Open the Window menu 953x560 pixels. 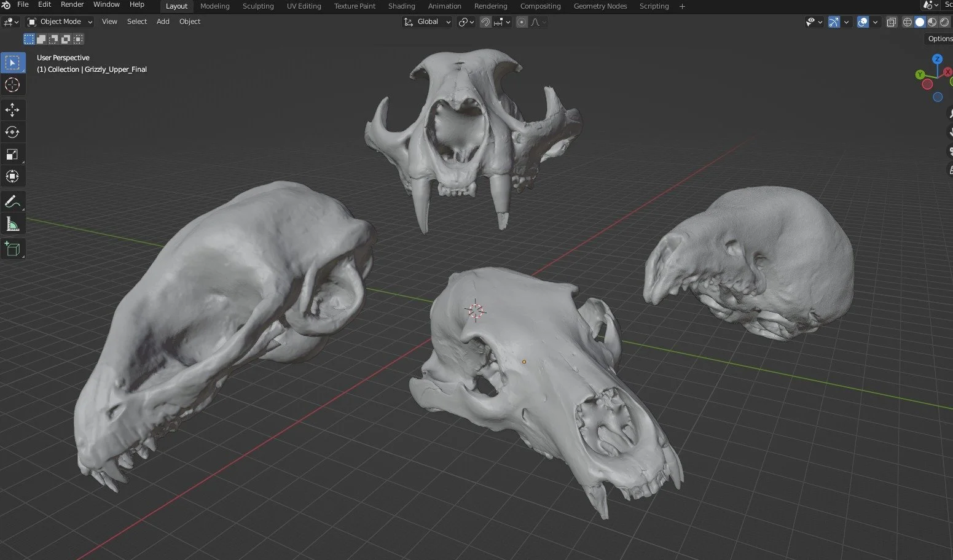(106, 5)
